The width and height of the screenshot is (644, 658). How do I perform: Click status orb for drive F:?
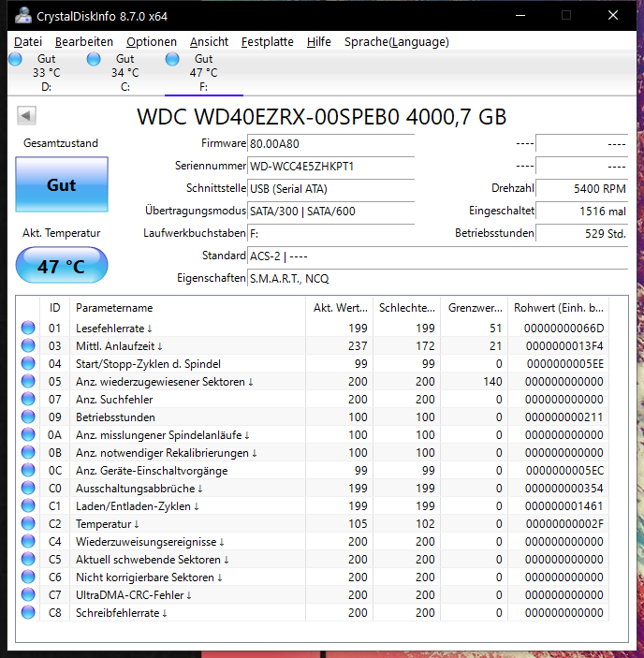coord(172,59)
